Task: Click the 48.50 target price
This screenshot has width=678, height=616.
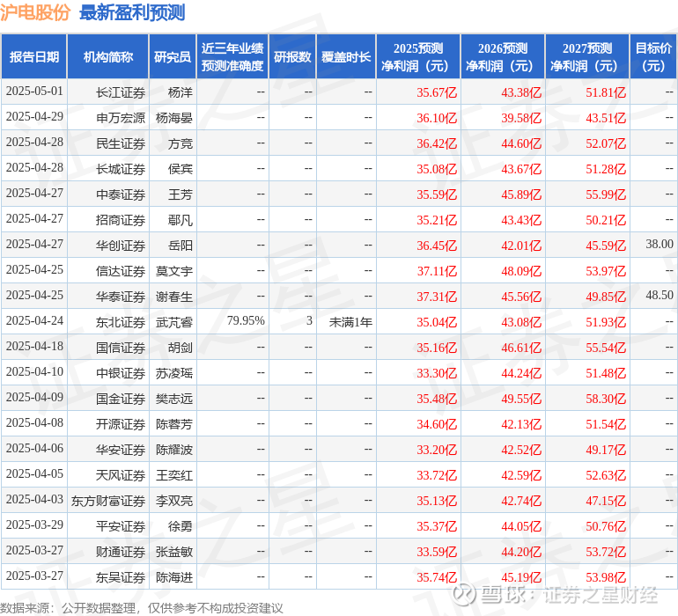Action: (x=660, y=296)
